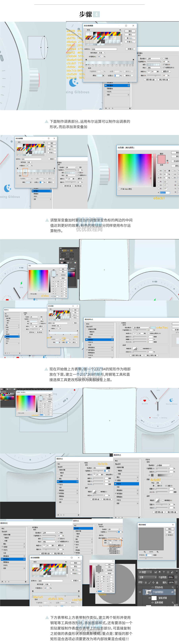Click 半径 slider handle in 高斯模糊 dialog
The width and height of the screenshot is (179, 644).
[x=146, y=559]
